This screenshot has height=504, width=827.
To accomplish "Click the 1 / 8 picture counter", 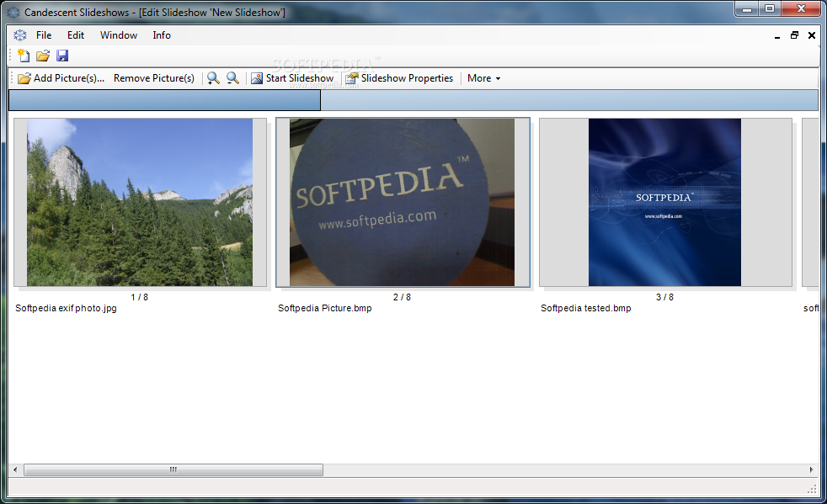I will click(x=140, y=297).
